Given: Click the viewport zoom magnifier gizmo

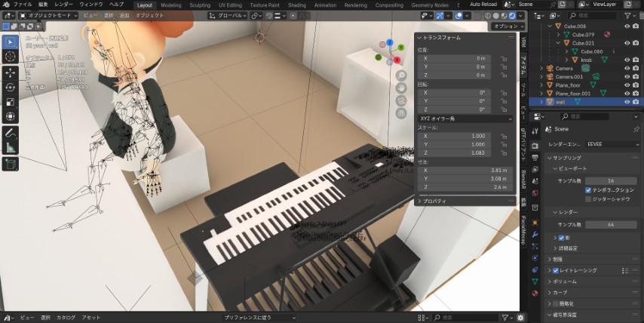Looking at the screenshot, I should point(401,75).
